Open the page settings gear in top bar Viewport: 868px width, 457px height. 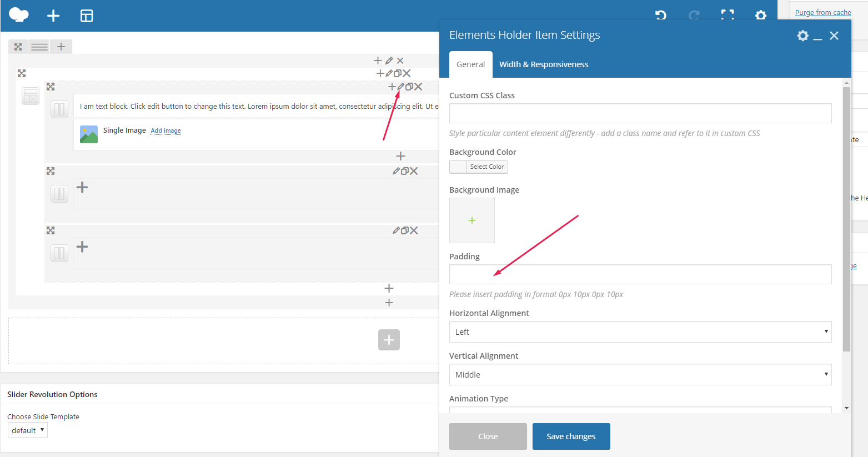(761, 15)
